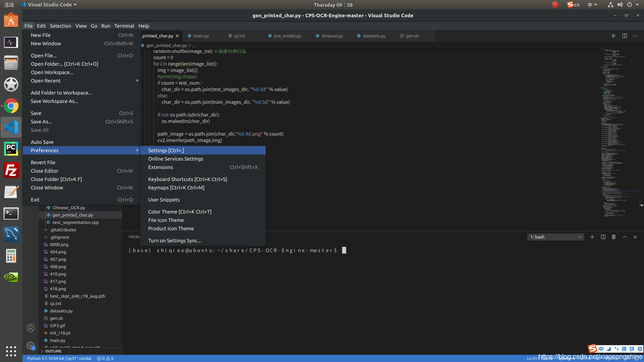
Task: Expand the OUTLINE section
Action: 53,351
